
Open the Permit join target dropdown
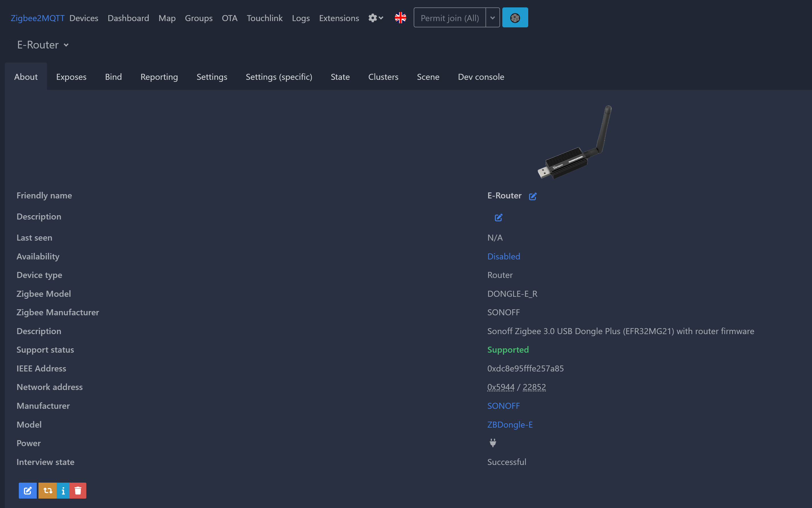tap(492, 17)
